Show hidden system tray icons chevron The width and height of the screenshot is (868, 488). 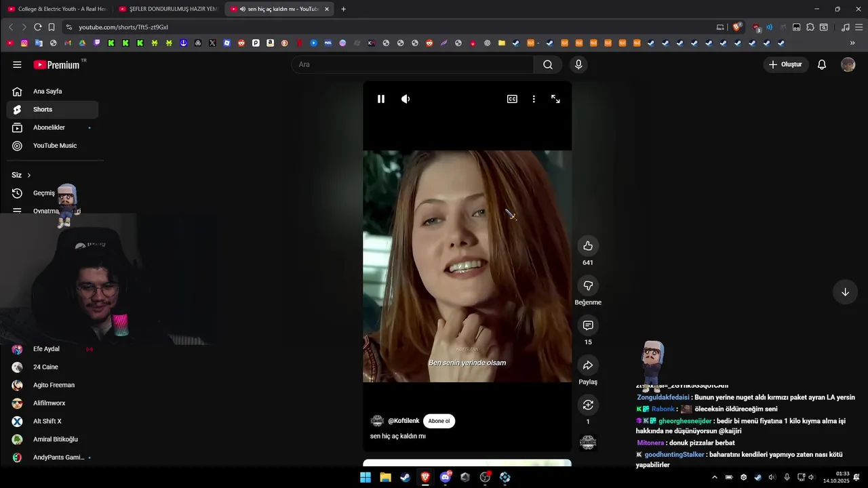pos(714,477)
